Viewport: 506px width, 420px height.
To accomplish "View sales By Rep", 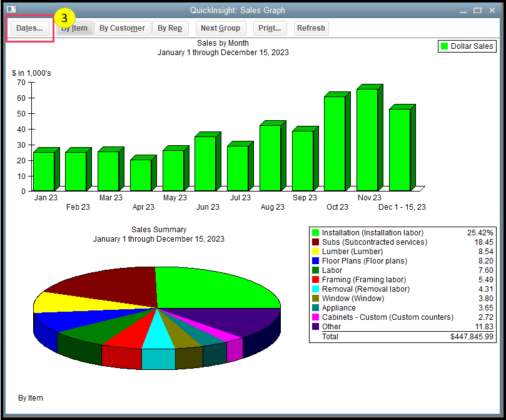I will (170, 28).
